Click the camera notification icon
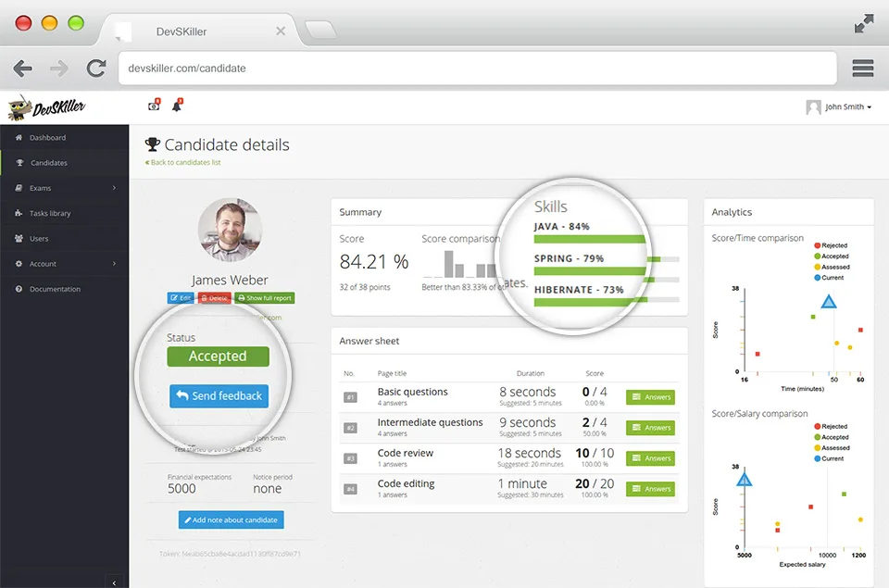This screenshot has height=588, width=889. 154,106
